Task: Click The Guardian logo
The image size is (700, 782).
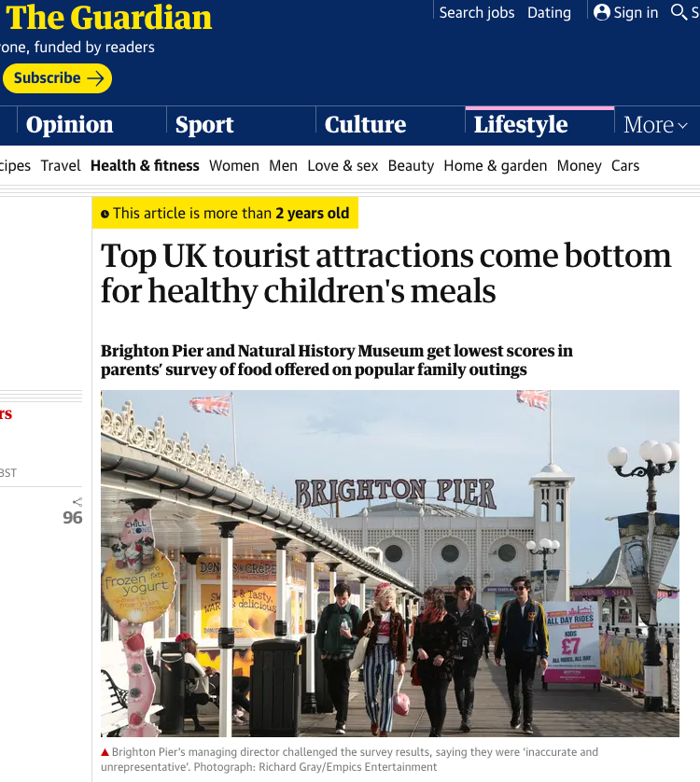Action: [x=107, y=18]
